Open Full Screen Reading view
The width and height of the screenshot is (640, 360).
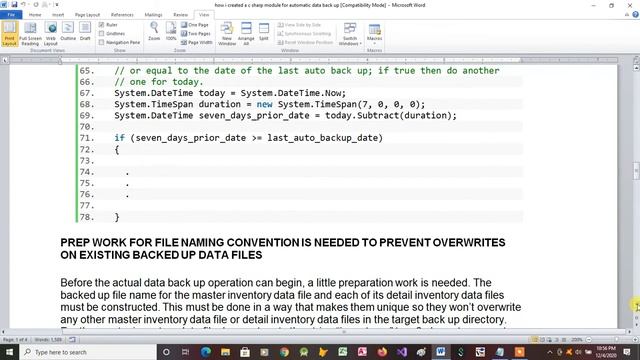point(30,34)
